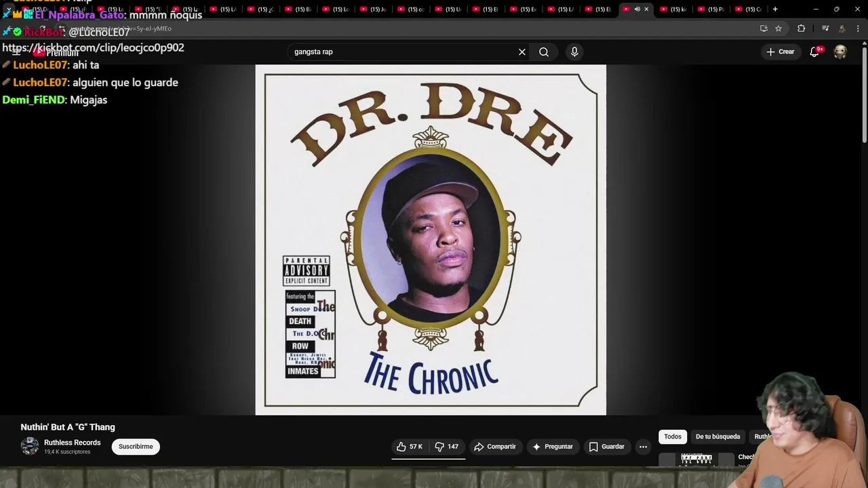The height and width of the screenshot is (488, 868).
Task: Save video with Guardar button
Action: click(x=607, y=447)
